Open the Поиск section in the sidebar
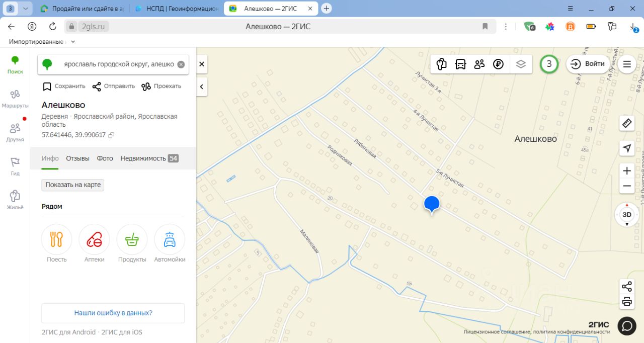Screen dimensions: 644x343 coord(15,65)
